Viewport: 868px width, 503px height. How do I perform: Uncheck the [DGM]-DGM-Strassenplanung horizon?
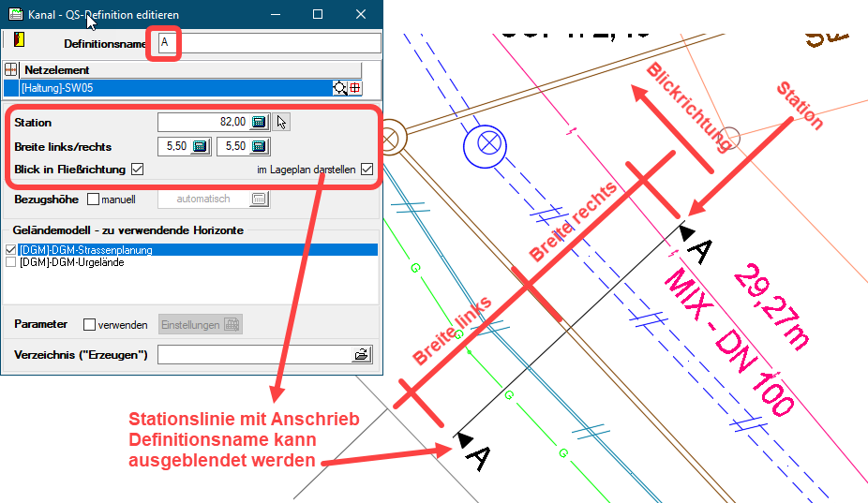point(10,250)
